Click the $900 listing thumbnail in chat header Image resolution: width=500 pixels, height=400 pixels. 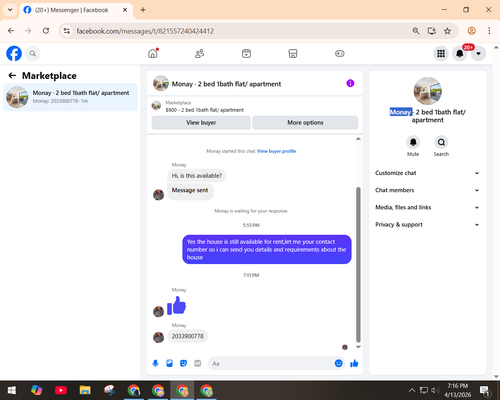tap(156, 106)
